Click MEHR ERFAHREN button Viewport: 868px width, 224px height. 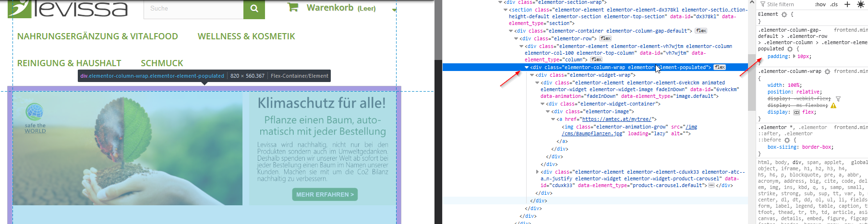(325, 194)
